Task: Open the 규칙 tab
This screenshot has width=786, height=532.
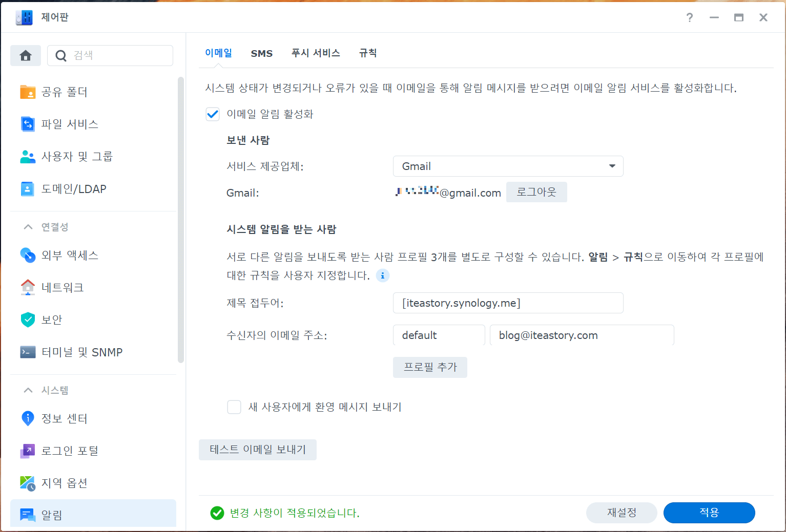Action: coord(368,53)
